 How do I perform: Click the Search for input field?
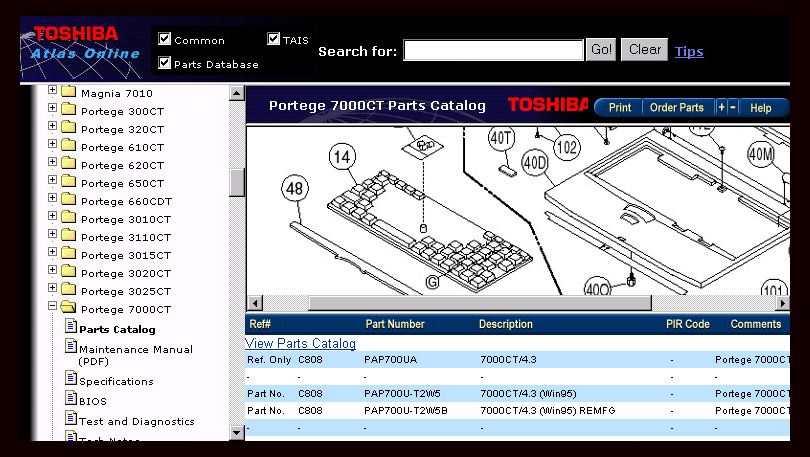(493, 50)
